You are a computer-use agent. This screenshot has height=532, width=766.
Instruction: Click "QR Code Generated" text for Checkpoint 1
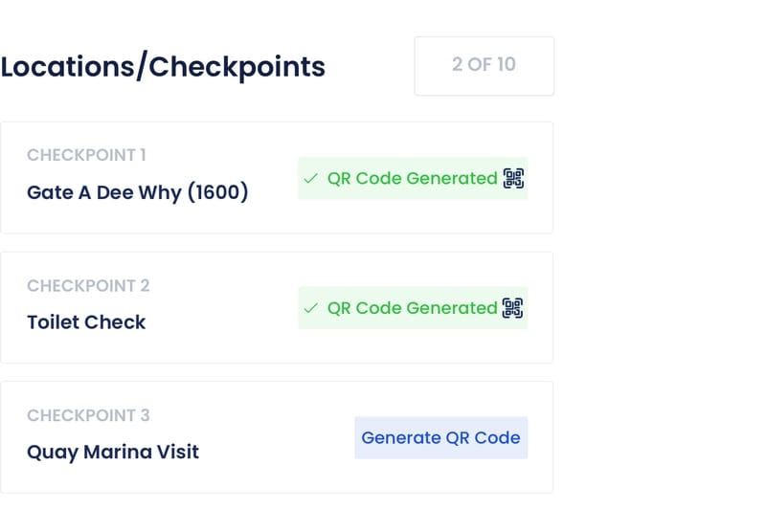(x=412, y=179)
